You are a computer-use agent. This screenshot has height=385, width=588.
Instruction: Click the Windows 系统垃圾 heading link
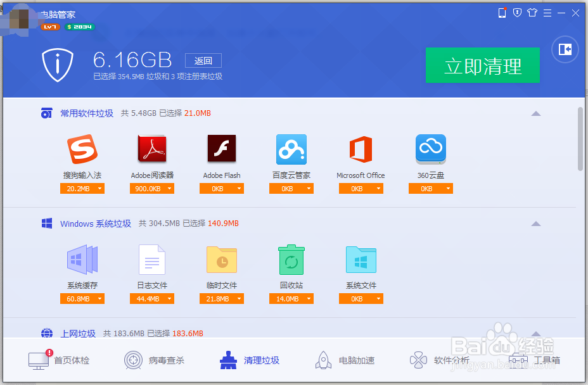(96, 224)
